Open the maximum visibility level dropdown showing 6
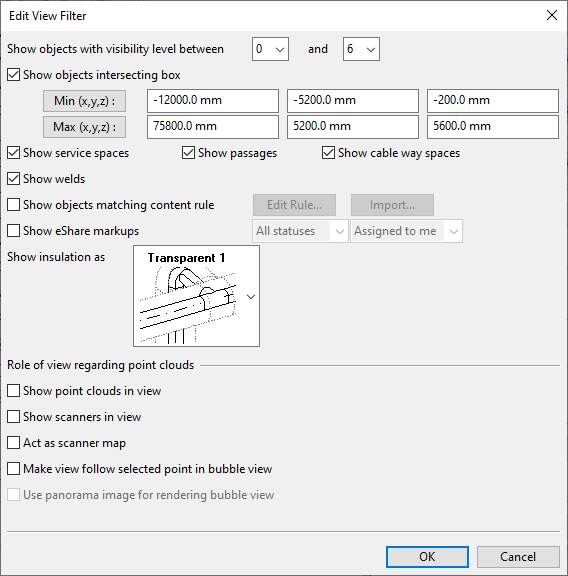568x576 pixels. click(361, 49)
